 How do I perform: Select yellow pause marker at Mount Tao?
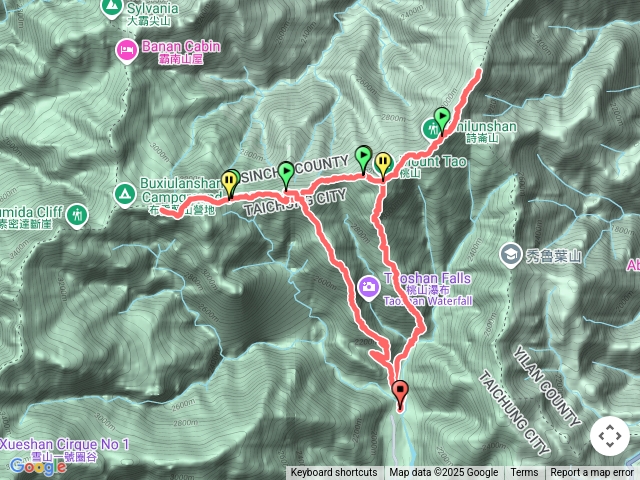(x=383, y=165)
